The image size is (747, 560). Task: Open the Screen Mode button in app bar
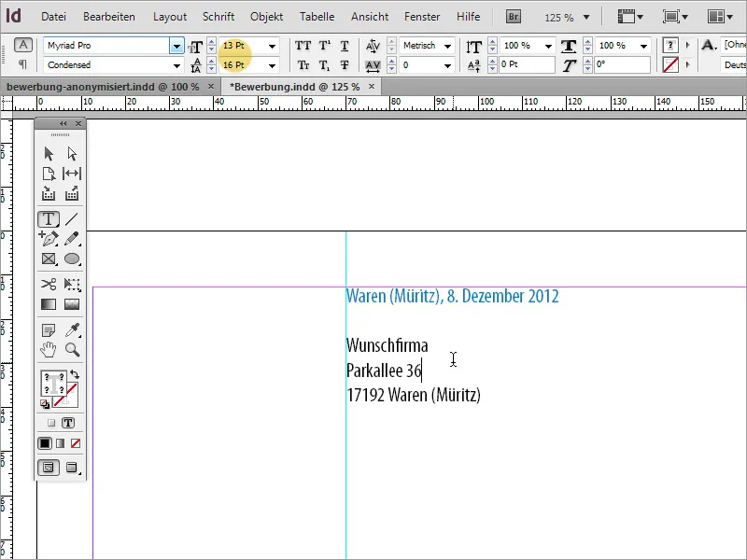[675, 17]
